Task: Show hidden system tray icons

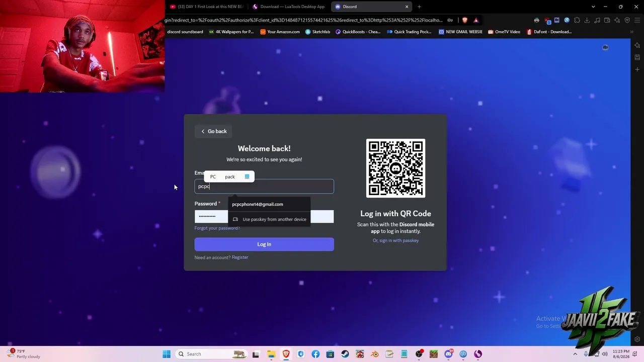Action: pyautogui.click(x=576, y=354)
